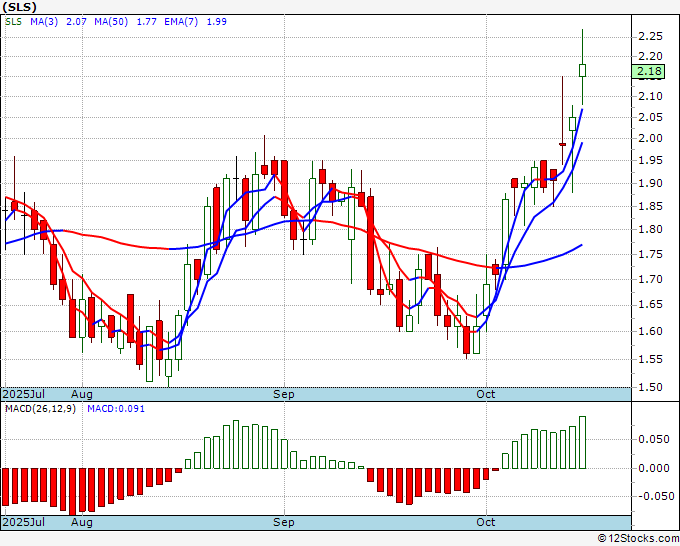Click the 1.70 price axis label
The image size is (680, 546).
pos(651,279)
